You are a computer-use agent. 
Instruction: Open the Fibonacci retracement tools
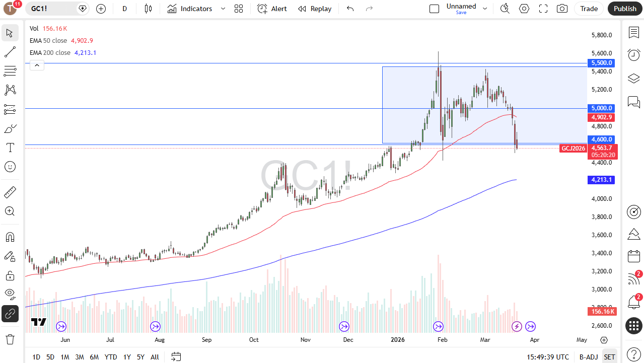click(x=10, y=71)
